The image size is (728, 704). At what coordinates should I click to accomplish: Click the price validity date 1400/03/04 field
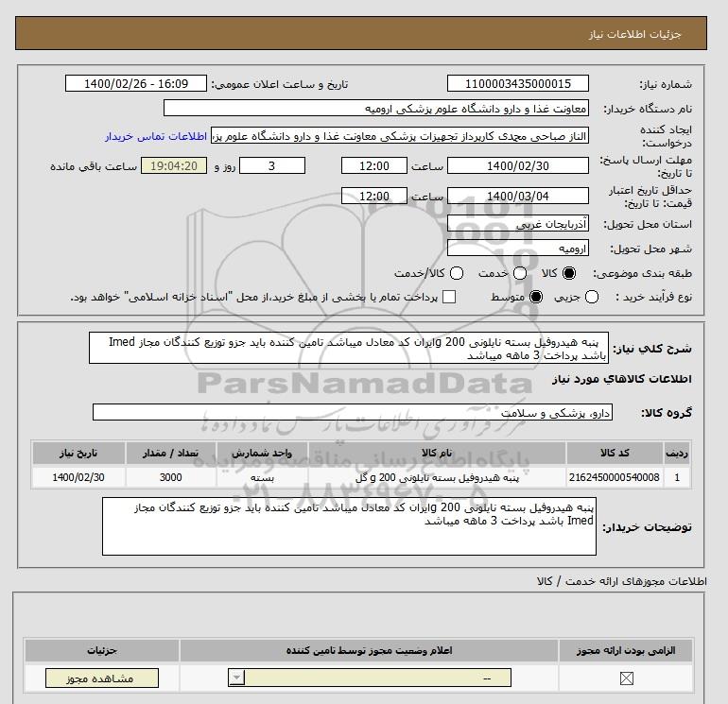point(518,196)
